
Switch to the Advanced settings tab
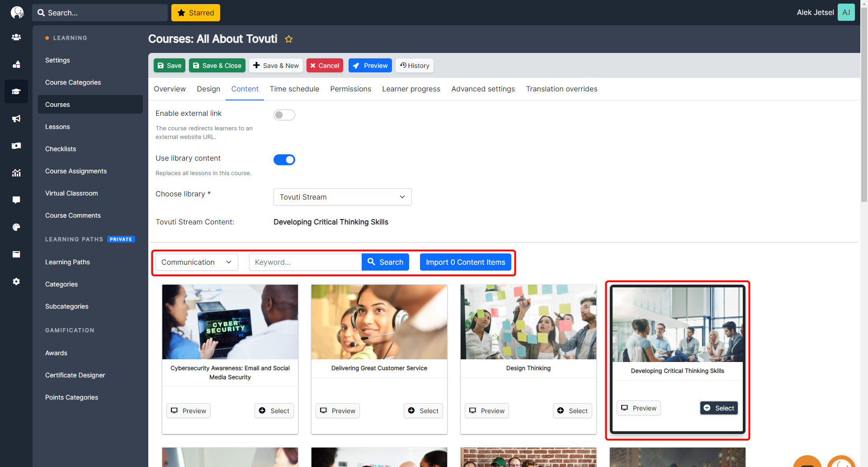pos(483,89)
